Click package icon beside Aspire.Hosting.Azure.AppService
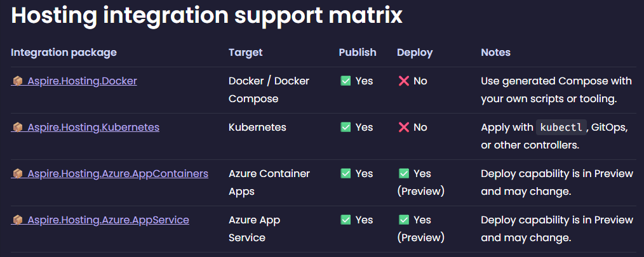Viewport: 644px width, 257px height. click(18, 220)
